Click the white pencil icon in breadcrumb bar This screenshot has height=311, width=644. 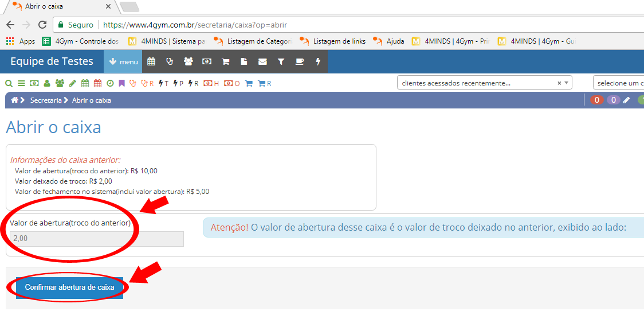point(626,100)
